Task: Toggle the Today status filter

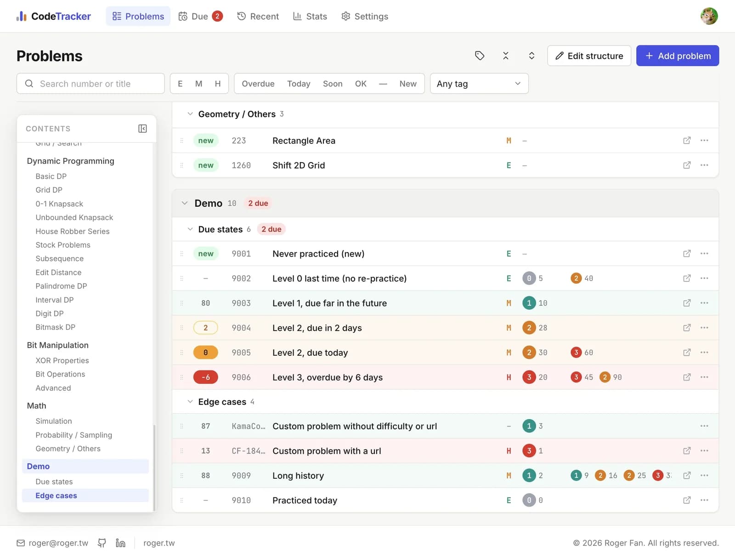Action: pyautogui.click(x=299, y=84)
